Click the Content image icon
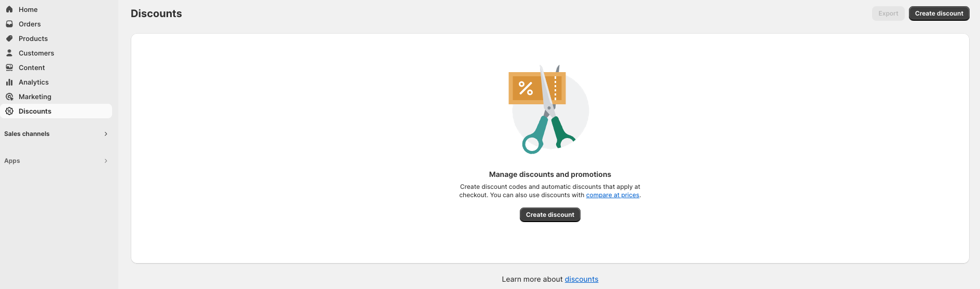 click(x=9, y=67)
